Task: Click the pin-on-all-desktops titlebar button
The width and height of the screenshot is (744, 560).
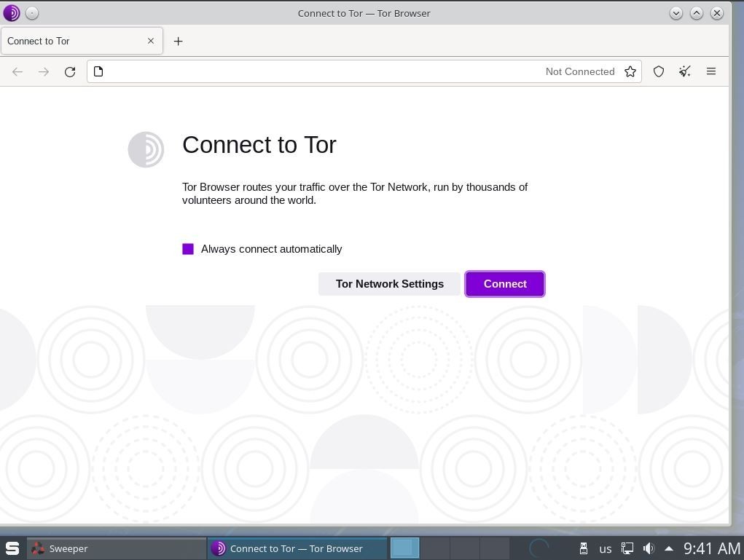Action: click(32, 13)
